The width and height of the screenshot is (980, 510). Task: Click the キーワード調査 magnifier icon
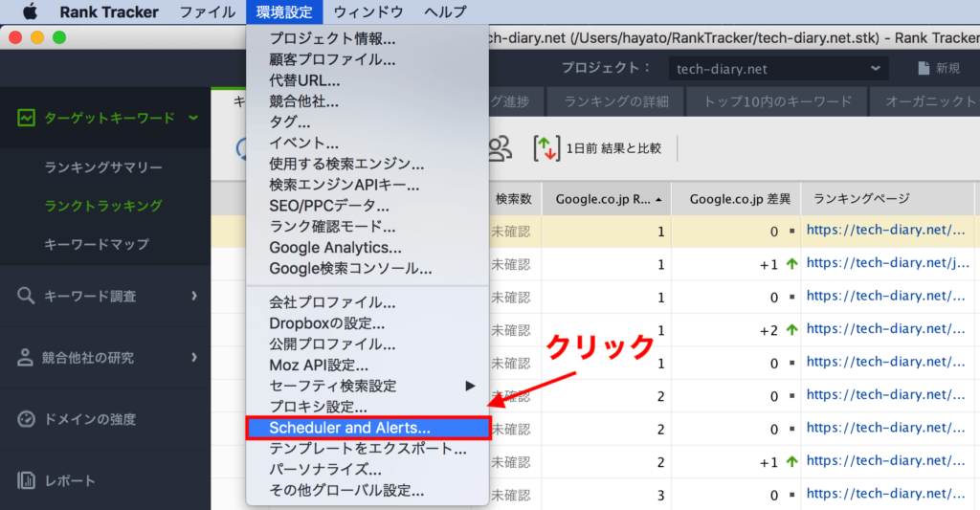coord(26,296)
